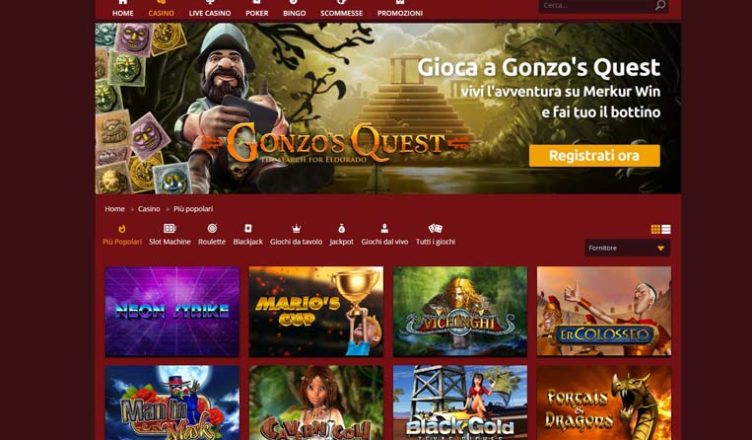Click the search magnifier icon
752x440 pixels.
660,5
